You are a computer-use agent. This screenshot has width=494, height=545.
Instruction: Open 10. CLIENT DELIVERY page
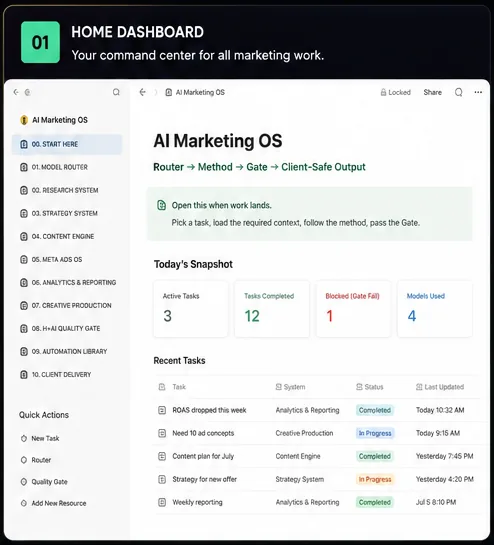click(x=61, y=374)
